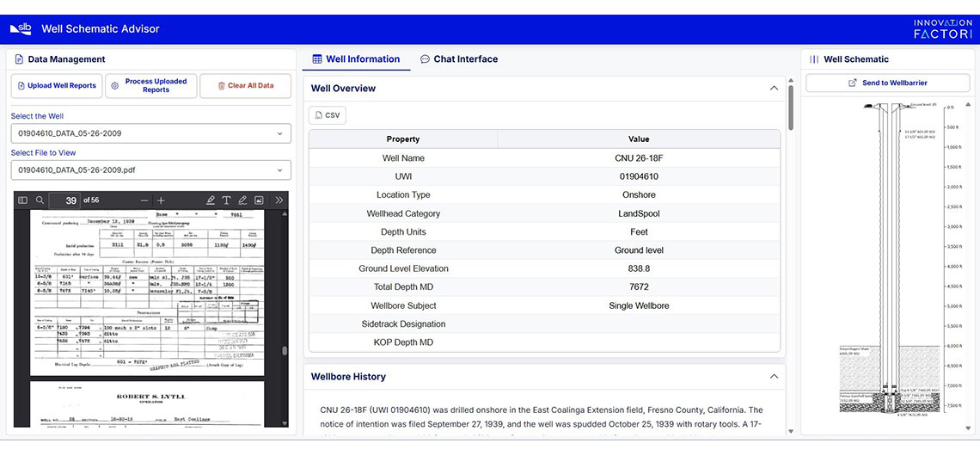The width and height of the screenshot is (980, 456).
Task: Click the Single Wellbore value
Action: click(x=639, y=305)
